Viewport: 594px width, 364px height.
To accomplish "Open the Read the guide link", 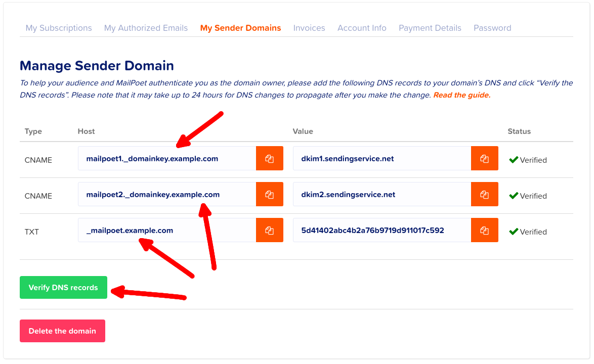I will click(x=461, y=95).
